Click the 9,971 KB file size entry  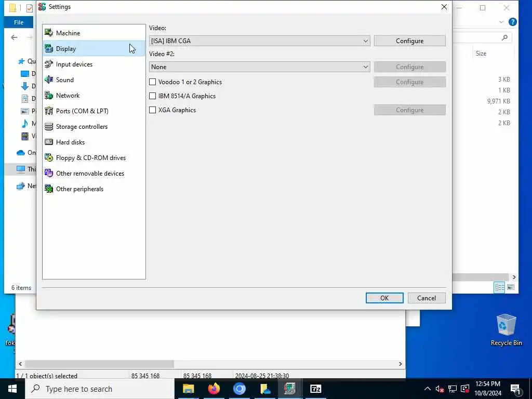click(x=498, y=101)
